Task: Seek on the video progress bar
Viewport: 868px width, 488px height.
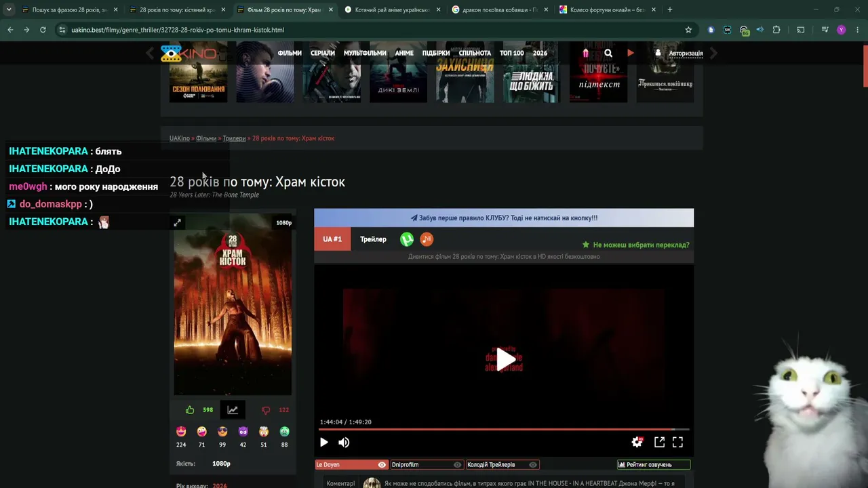Action: (504, 430)
